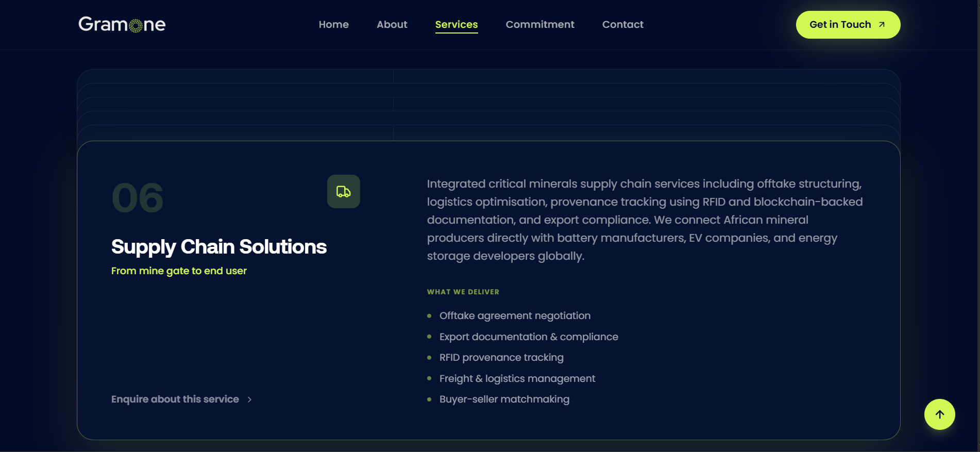Navigate to the Contact menu item
This screenshot has width=980, height=452.
click(623, 24)
